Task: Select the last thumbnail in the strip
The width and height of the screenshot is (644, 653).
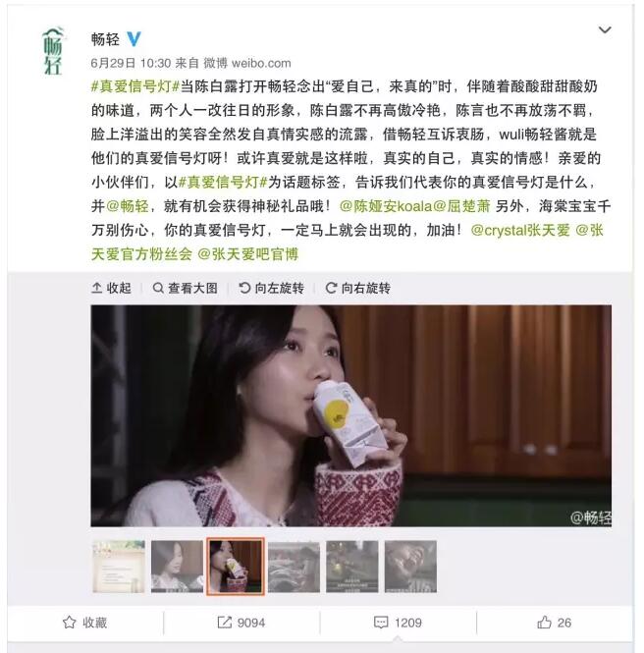Action: click(x=410, y=567)
